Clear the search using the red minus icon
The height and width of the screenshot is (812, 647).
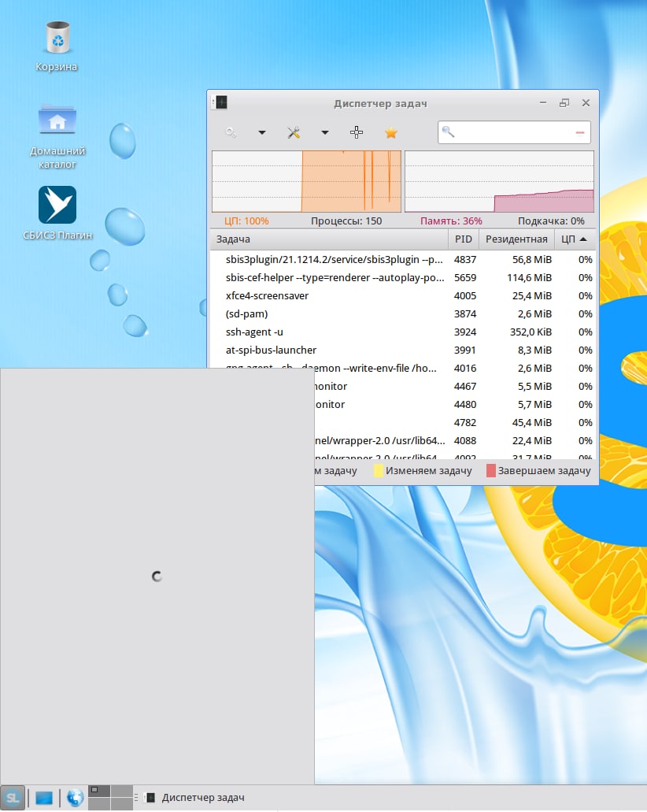(580, 132)
